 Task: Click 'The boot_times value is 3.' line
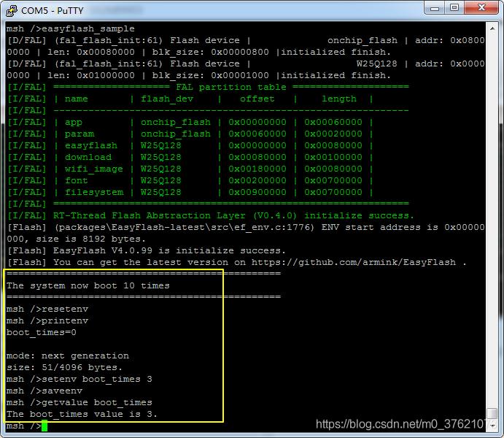point(82,414)
